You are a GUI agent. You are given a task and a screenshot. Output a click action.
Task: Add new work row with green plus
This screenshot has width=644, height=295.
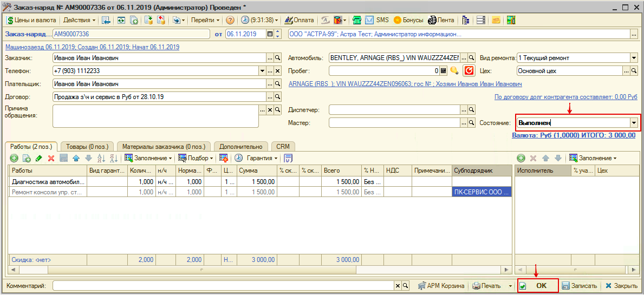15,158
